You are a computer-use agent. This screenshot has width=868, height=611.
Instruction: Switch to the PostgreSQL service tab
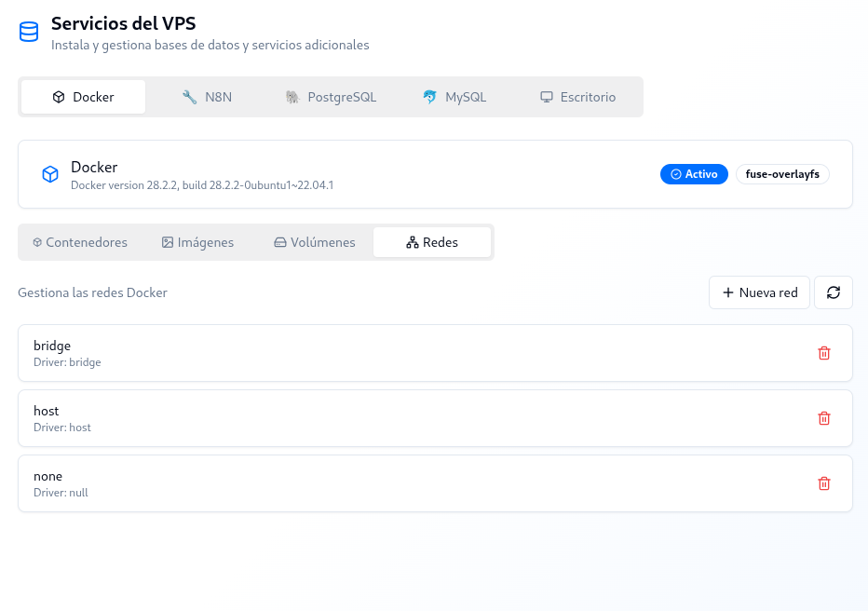[331, 97]
